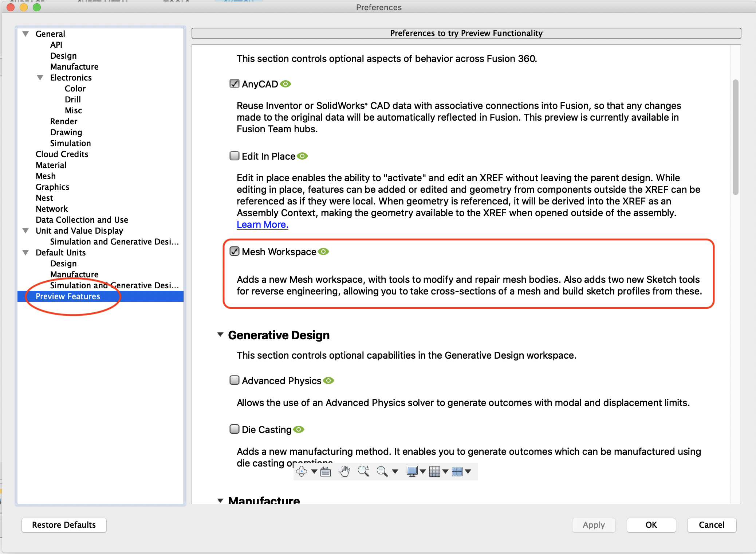Viewport: 756px width, 554px height.
Task: Click the preferences pane vertical scrollbar
Action: [735, 137]
